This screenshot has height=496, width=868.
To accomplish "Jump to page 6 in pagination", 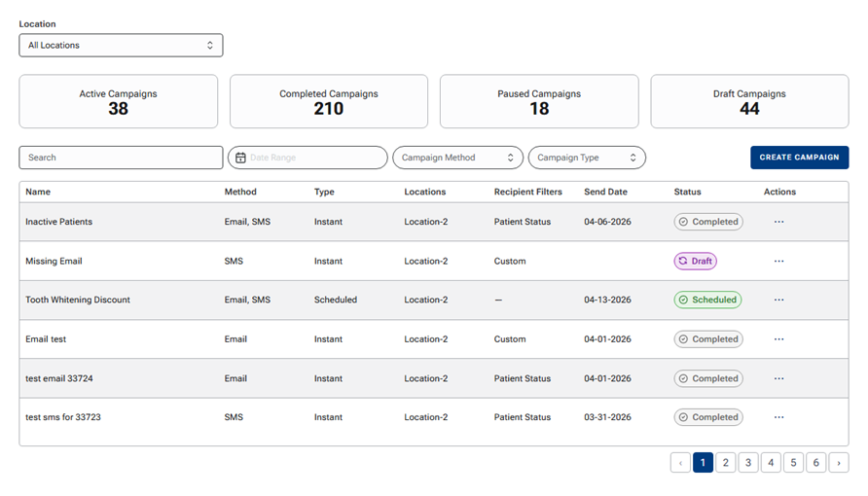I will (815, 463).
